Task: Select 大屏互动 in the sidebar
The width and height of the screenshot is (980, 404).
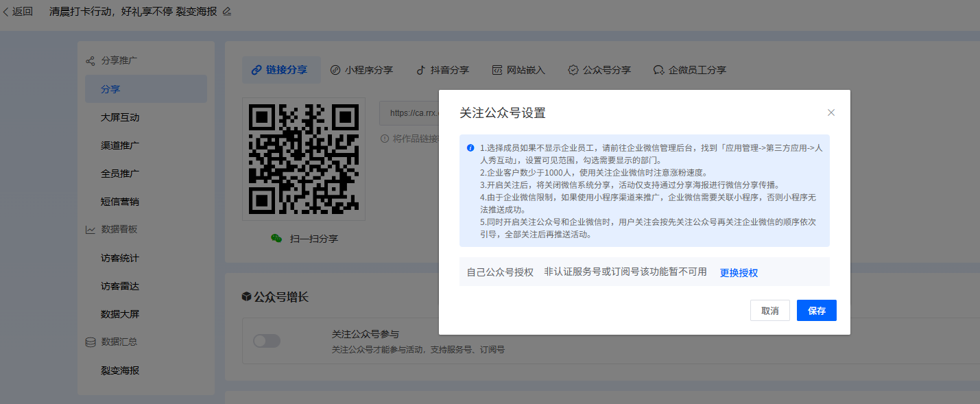Action: [x=120, y=117]
